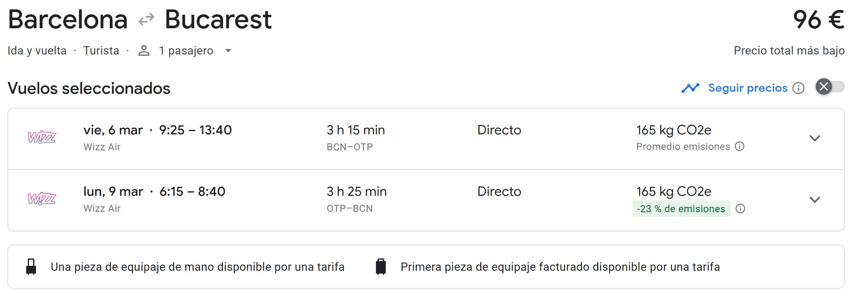Expand the vie, 6 mar flight details
This screenshot has height=290, width=868.
click(x=815, y=138)
